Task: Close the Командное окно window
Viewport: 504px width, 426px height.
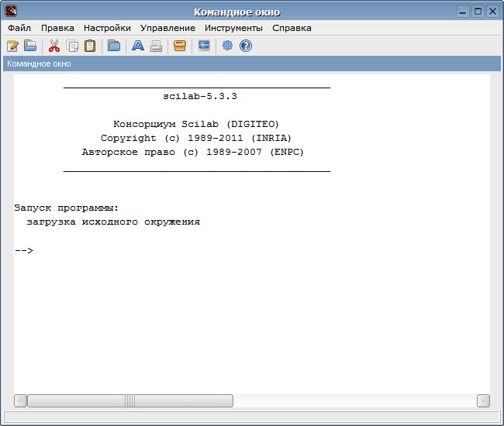Action: pos(492,12)
